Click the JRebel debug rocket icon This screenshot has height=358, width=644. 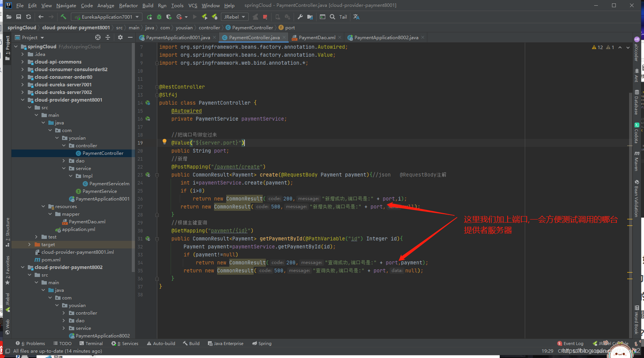coord(214,17)
